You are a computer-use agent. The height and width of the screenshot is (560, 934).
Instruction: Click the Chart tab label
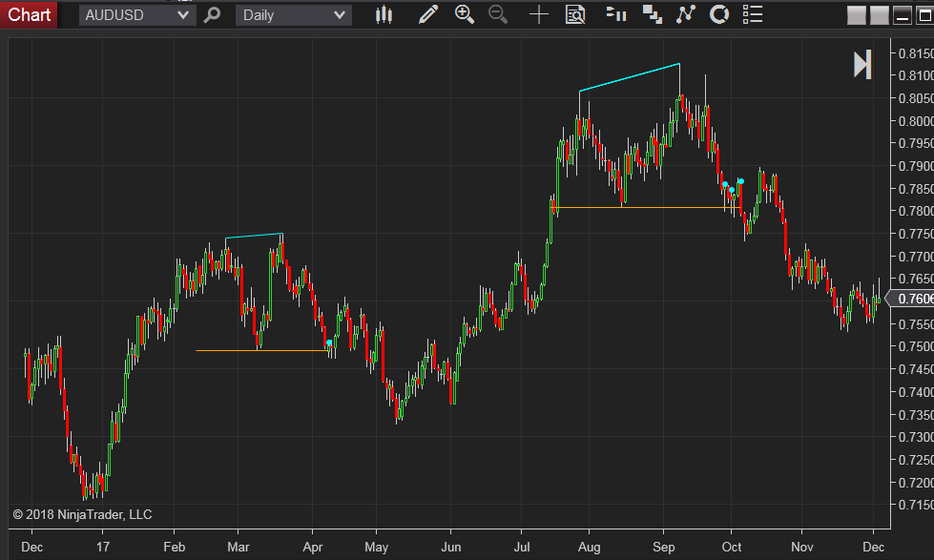(29, 14)
